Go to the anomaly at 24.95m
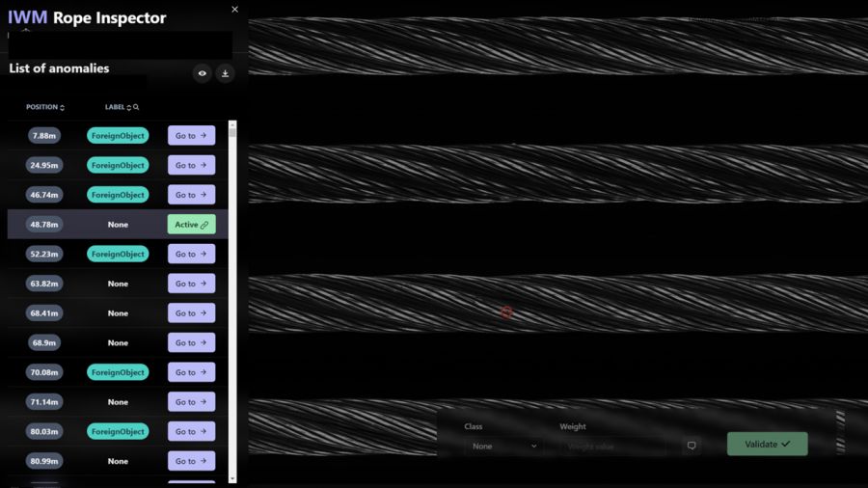 click(x=191, y=165)
